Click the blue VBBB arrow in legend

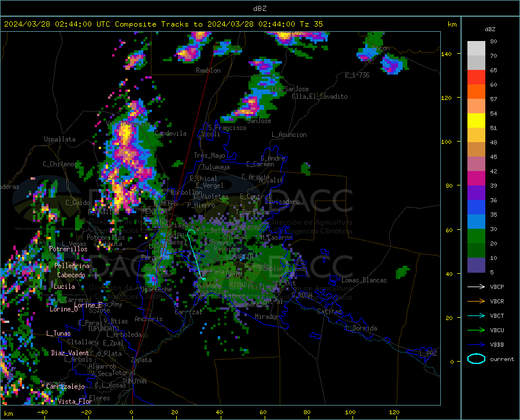[476, 345]
